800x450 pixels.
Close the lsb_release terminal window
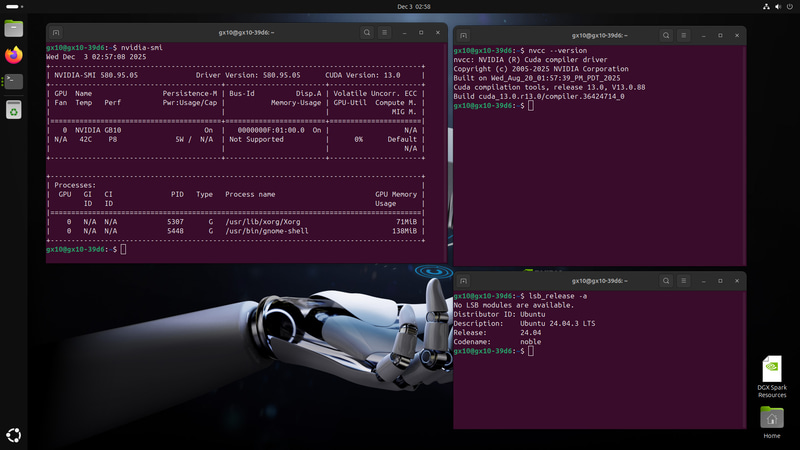(x=737, y=281)
